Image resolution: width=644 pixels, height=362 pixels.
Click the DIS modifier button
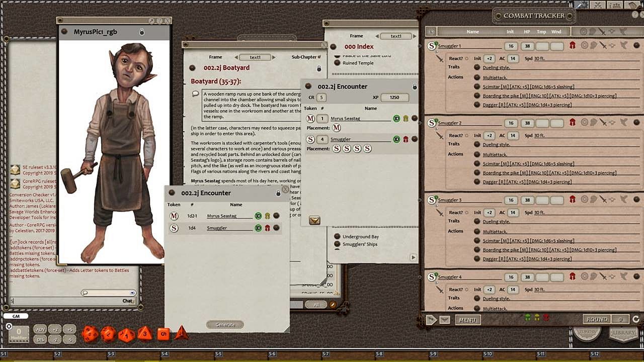(x=41, y=339)
